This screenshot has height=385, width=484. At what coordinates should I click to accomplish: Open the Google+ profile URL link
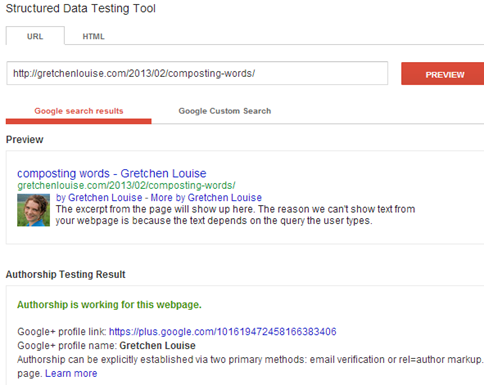click(x=223, y=332)
